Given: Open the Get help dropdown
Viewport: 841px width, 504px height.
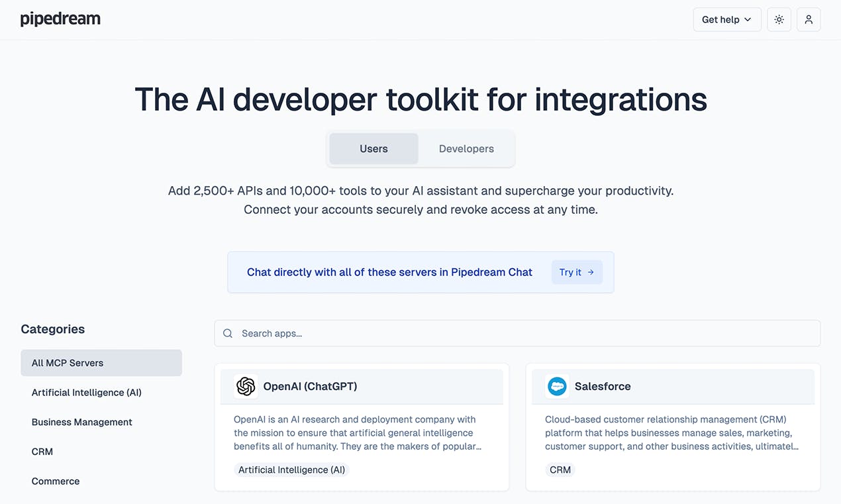Looking at the screenshot, I should coord(727,20).
